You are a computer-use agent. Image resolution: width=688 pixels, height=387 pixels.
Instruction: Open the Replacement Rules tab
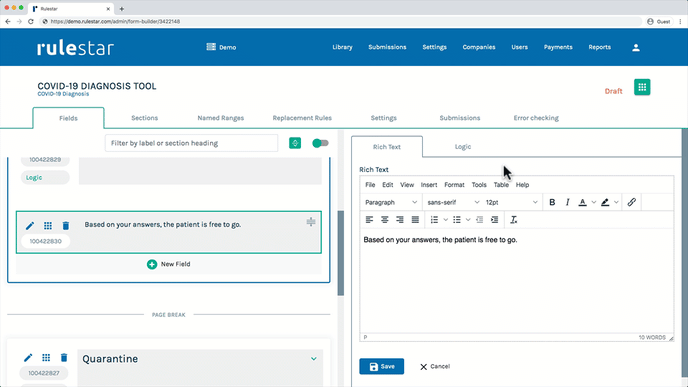[x=302, y=118]
